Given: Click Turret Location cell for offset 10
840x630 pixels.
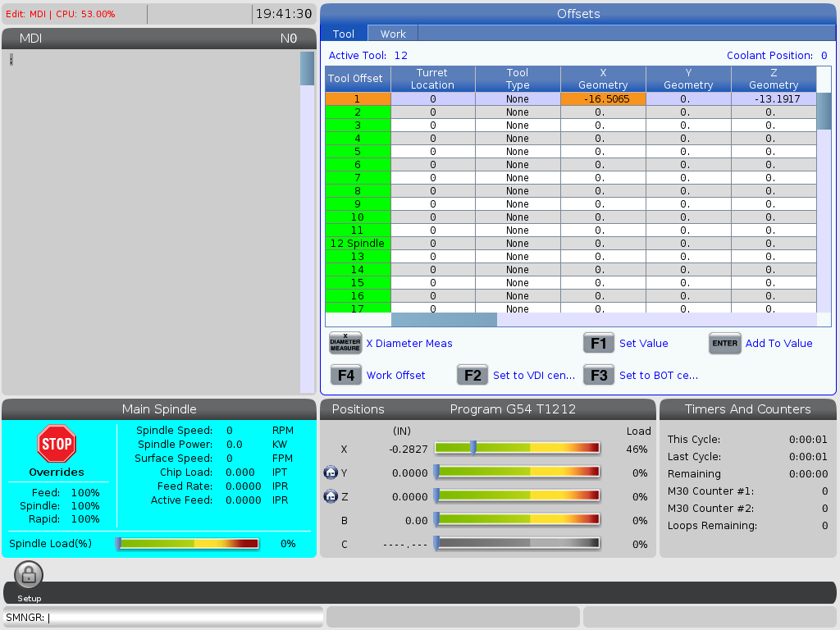Looking at the screenshot, I should click(433, 217).
